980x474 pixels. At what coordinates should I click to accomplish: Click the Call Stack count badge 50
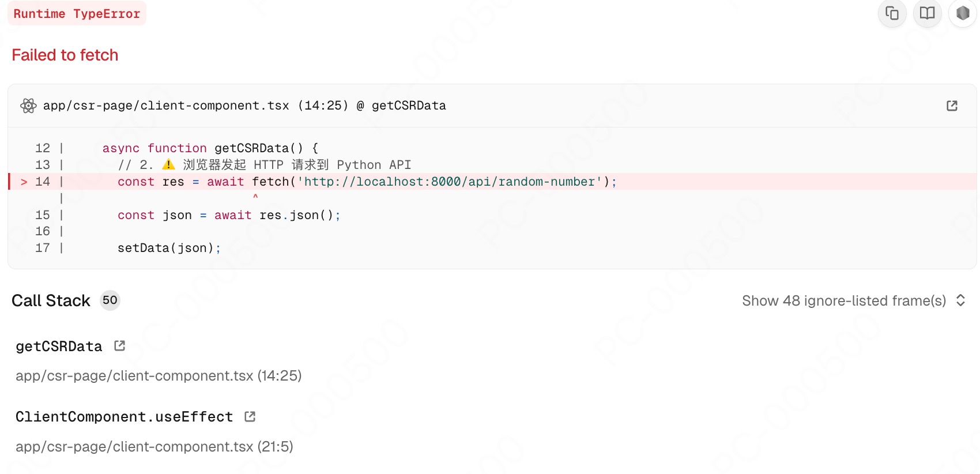click(x=110, y=300)
